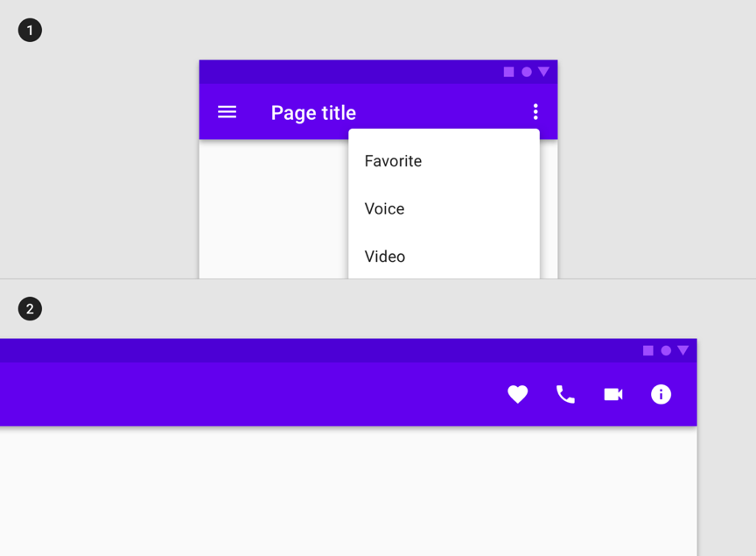Viewport: 756px width, 556px height.
Task: Open the info circle icon
Action: (x=661, y=395)
